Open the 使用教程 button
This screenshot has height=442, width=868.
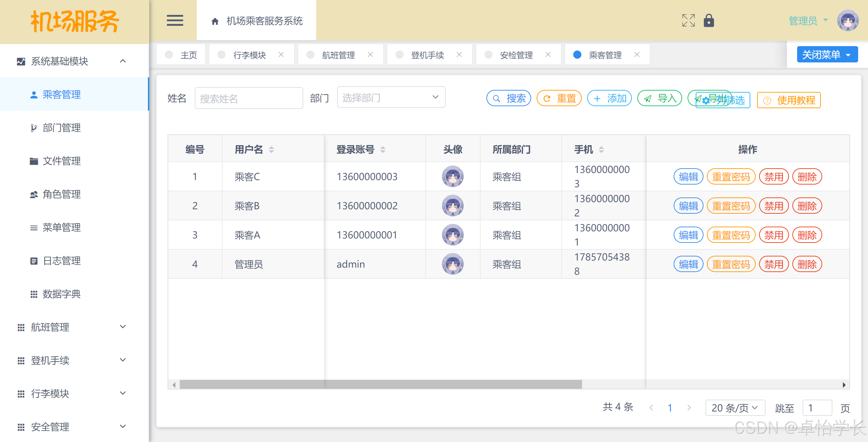[789, 100]
